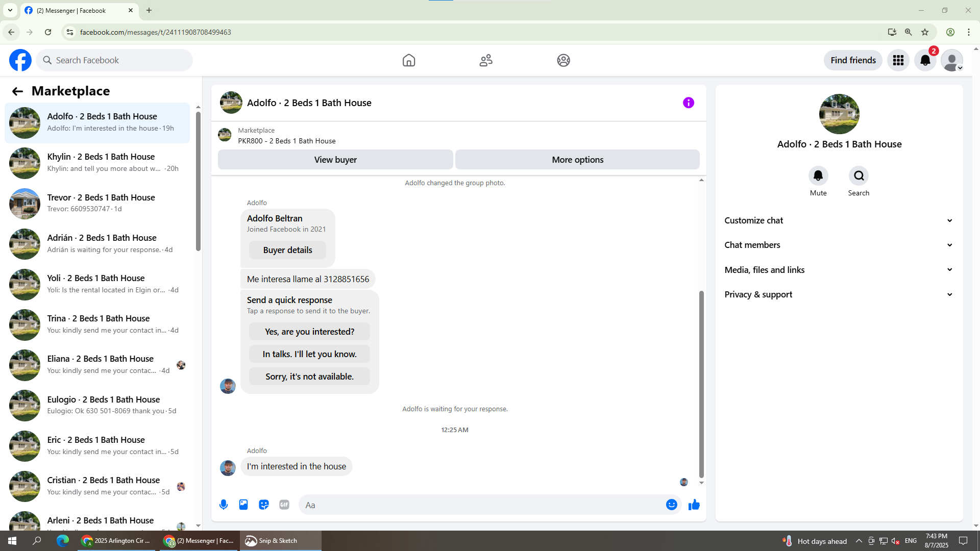
Task: Open the notifications bell with 2 alerts
Action: 925,60
